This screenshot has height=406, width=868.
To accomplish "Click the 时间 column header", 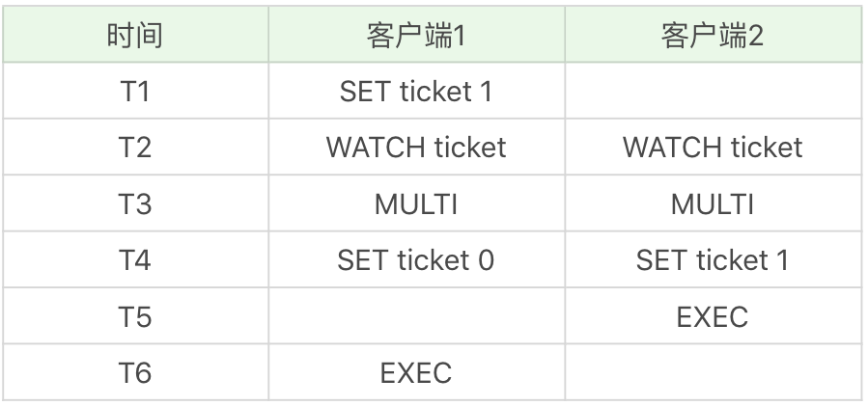I will 135,36.
